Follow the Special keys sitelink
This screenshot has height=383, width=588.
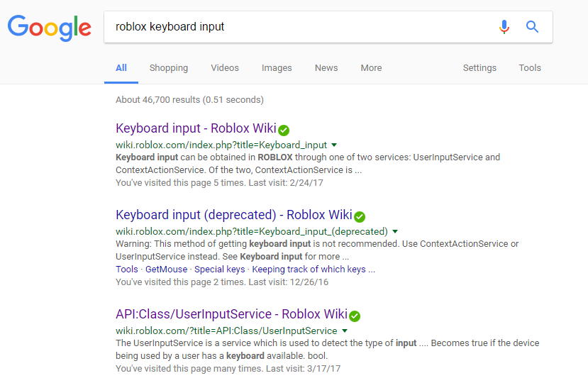click(x=219, y=270)
